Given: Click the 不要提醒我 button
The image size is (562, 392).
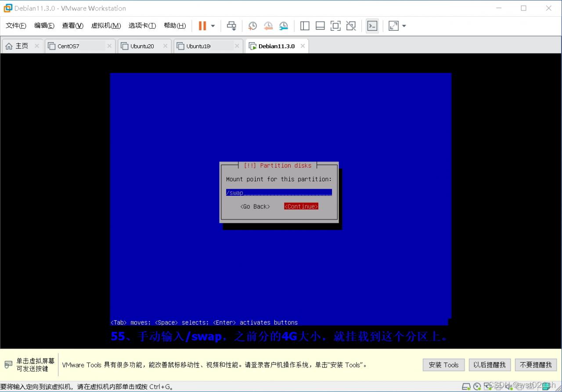Looking at the screenshot, I should 536,365.
